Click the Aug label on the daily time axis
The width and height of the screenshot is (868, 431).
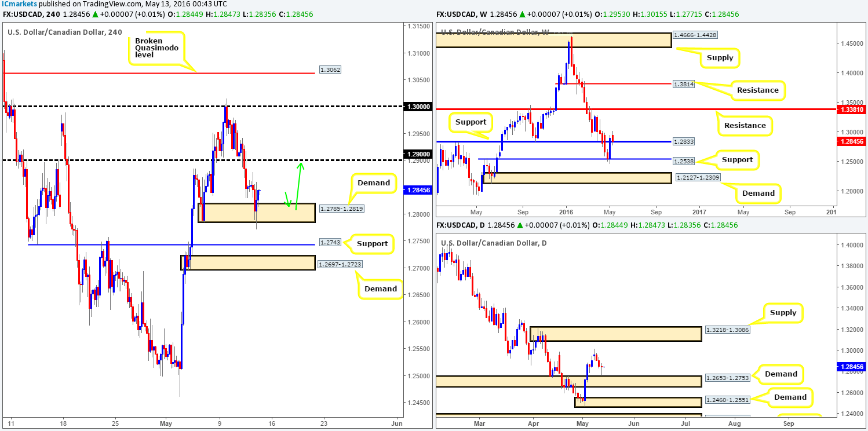pyautogui.click(x=734, y=423)
